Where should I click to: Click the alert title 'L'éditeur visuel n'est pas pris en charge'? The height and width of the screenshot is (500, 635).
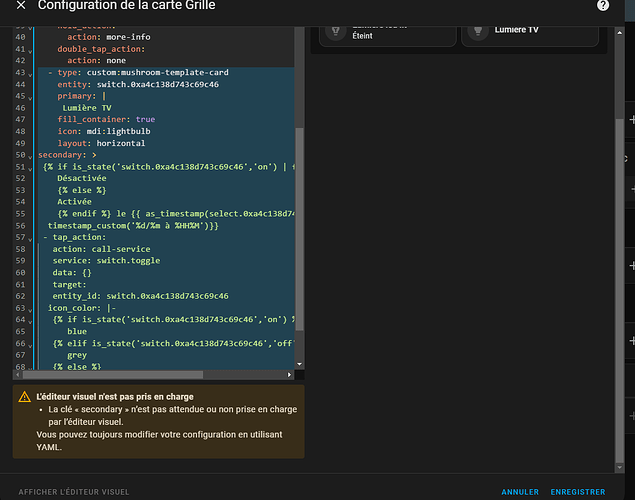(115, 397)
